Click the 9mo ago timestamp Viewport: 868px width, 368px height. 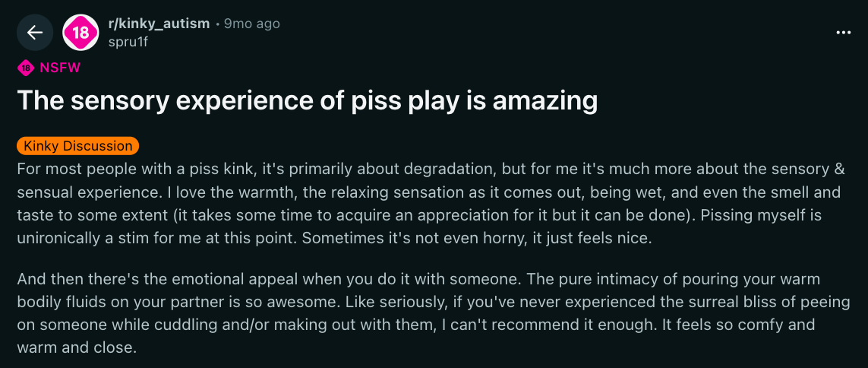tap(251, 24)
